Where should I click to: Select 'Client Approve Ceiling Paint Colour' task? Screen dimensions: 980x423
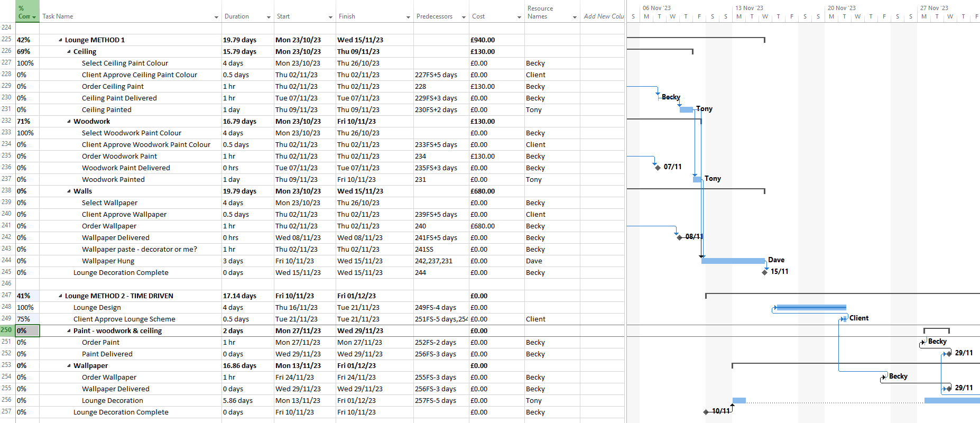140,75
